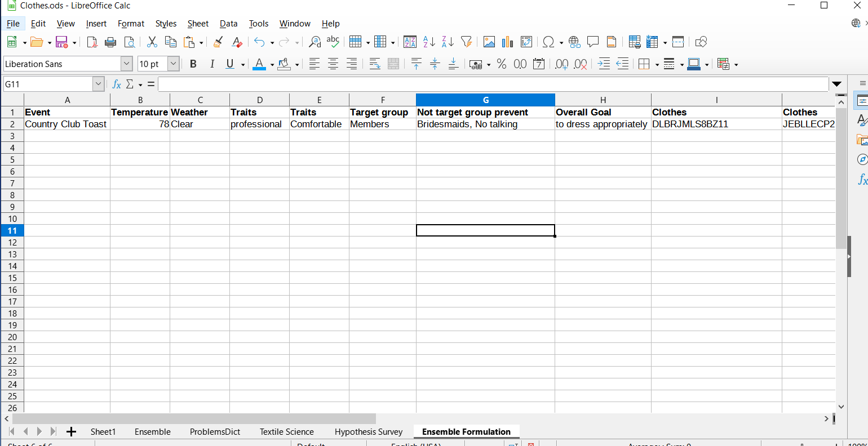The height and width of the screenshot is (446, 868).
Task: Print the spreadsheet with the printer icon
Action: tap(110, 42)
